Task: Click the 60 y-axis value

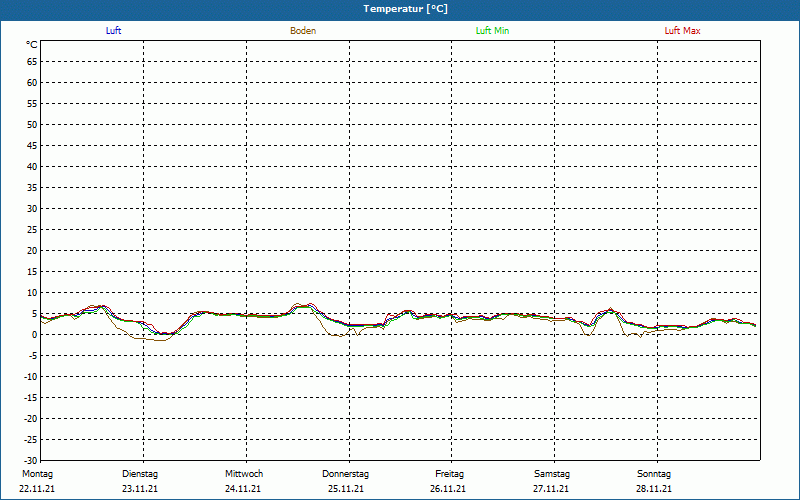Action: [x=32, y=83]
